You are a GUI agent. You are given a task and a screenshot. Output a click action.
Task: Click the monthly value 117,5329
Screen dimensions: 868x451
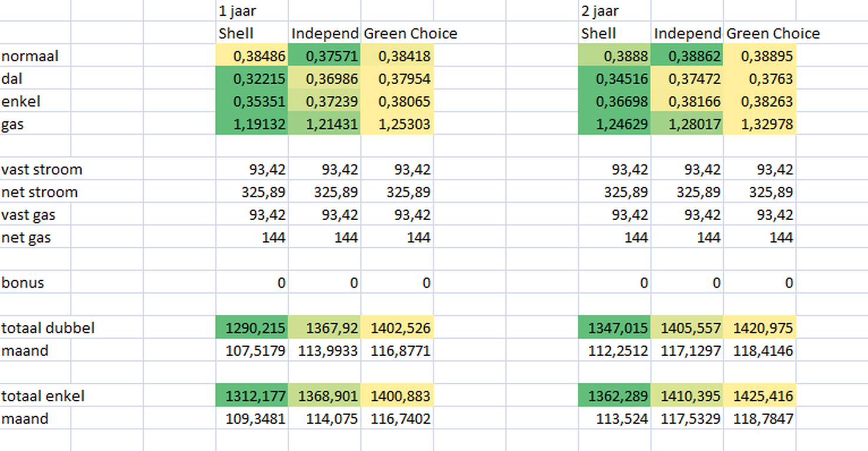click(687, 418)
